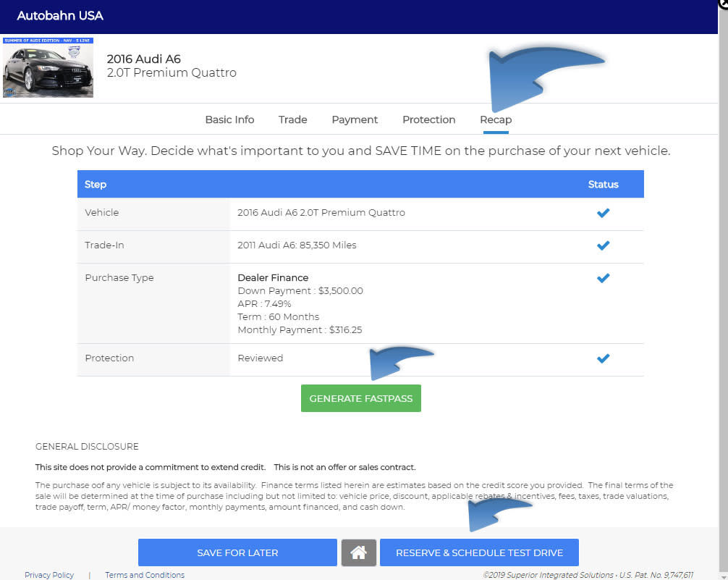The width and height of the screenshot is (728, 580).
Task: Click the Vehicle step label
Action: [102, 212]
